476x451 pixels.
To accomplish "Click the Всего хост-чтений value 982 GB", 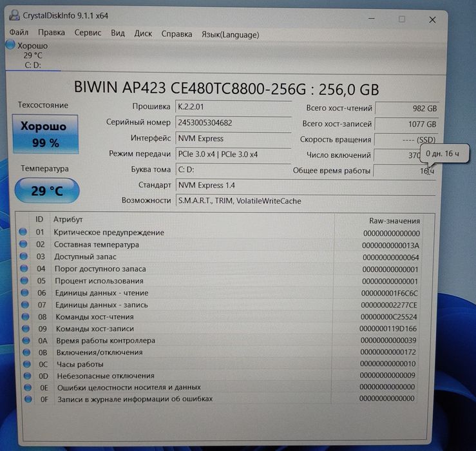I will (407, 108).
